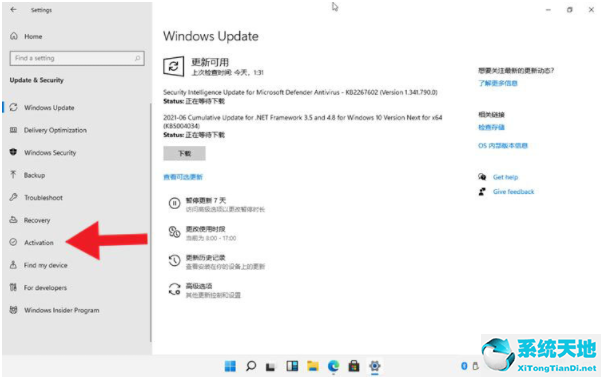601x377 pixels.
Task: Open the learn more link under update news
Action: tap(498, 83)
